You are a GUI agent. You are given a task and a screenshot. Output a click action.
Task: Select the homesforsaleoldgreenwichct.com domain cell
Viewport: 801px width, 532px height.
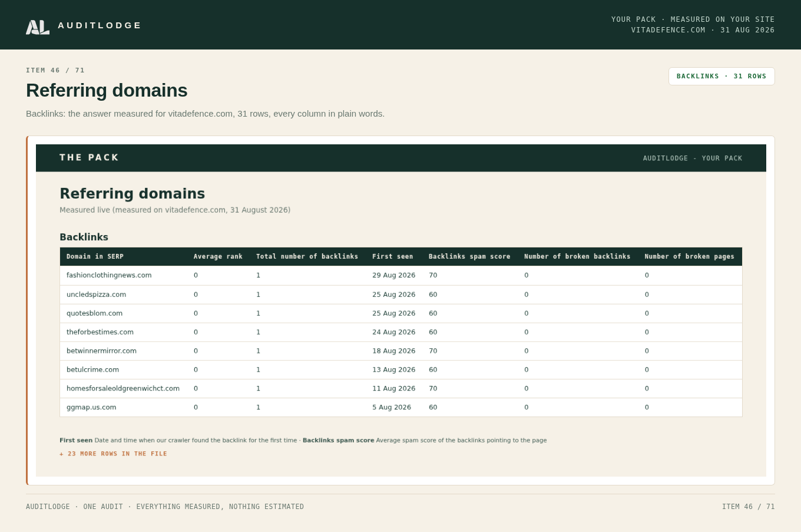click(x=123, y=388)
